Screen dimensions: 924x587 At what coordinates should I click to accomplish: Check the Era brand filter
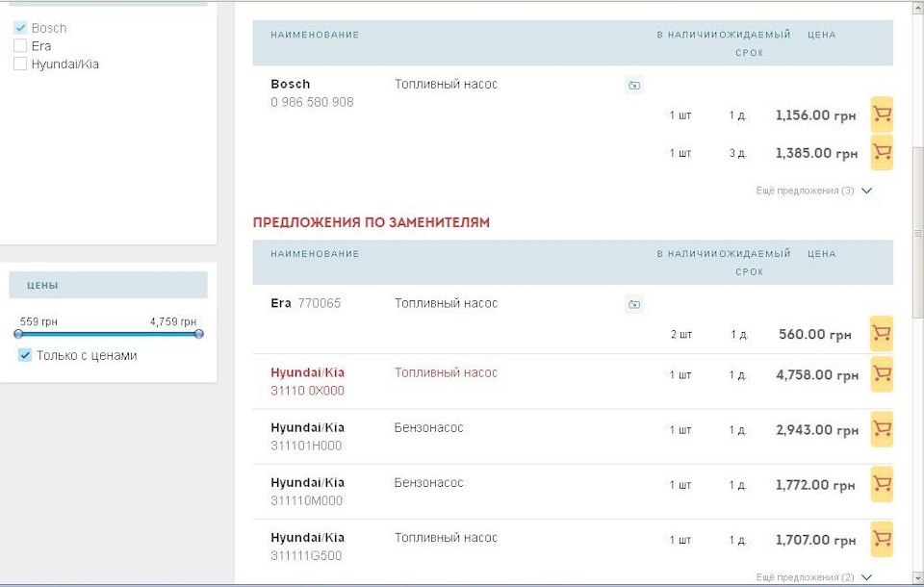pos(20,45)
